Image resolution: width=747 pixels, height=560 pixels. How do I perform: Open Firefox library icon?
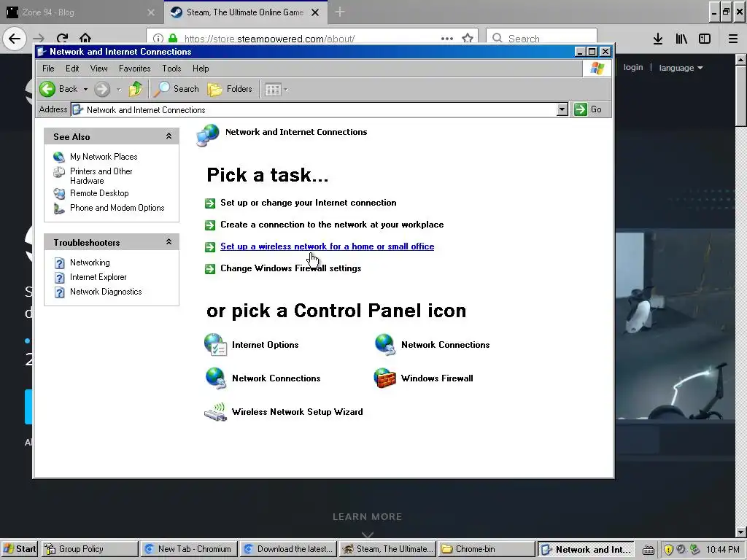coord(681,39)
